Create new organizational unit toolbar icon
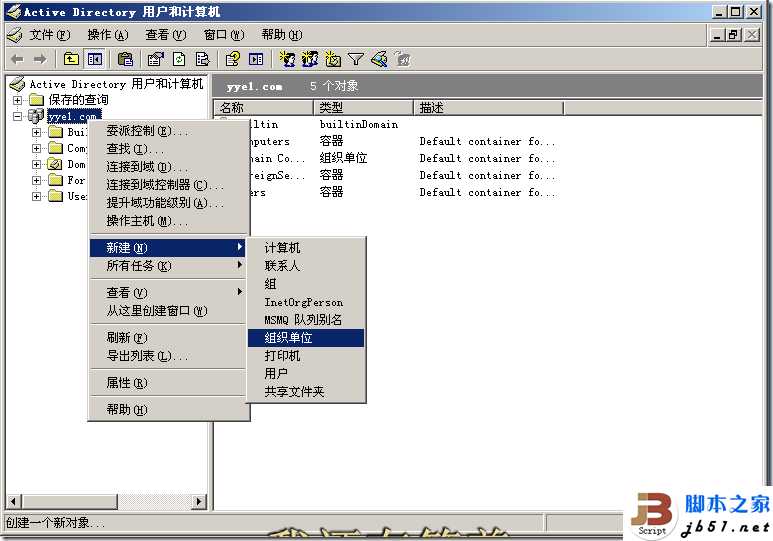The width and height of the screenshot is (773, 541). (x=333, y=60)
